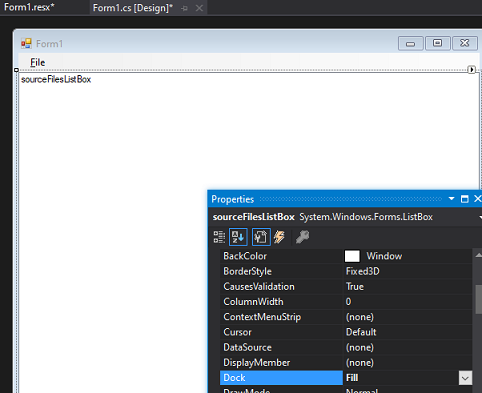The height and width of the screenshot is (393, 482).
Task: Open the Dock property dropdown arrow
Action: click(465, 378)
